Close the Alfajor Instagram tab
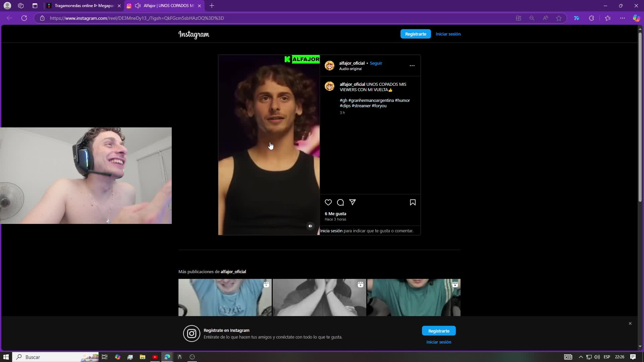Screen dimensions: 644x362 [199, 6]
